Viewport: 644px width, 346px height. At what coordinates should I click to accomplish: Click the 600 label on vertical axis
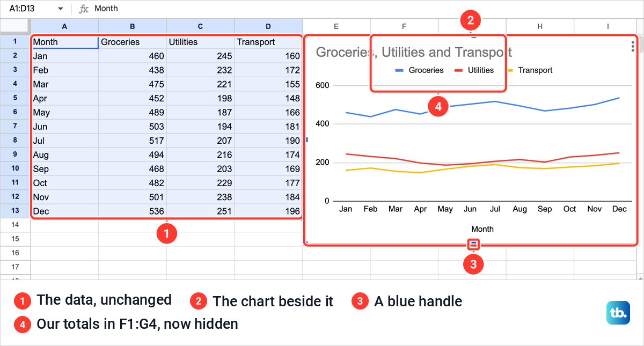click(x=322, y=85)
